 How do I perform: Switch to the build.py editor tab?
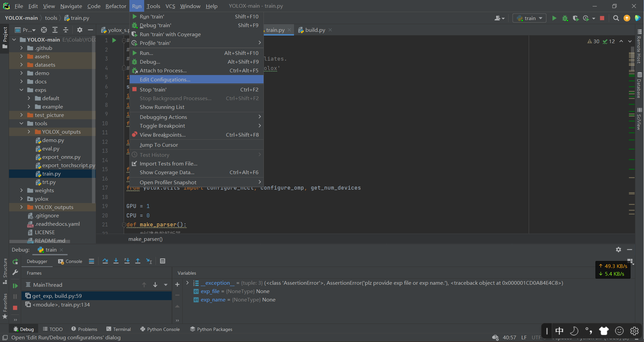[x=315, y=30]
